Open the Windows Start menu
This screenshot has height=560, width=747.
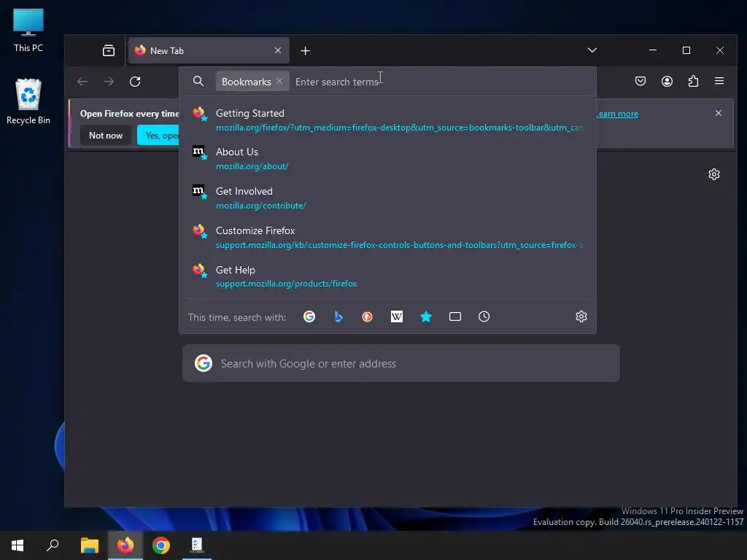point(18,545)
